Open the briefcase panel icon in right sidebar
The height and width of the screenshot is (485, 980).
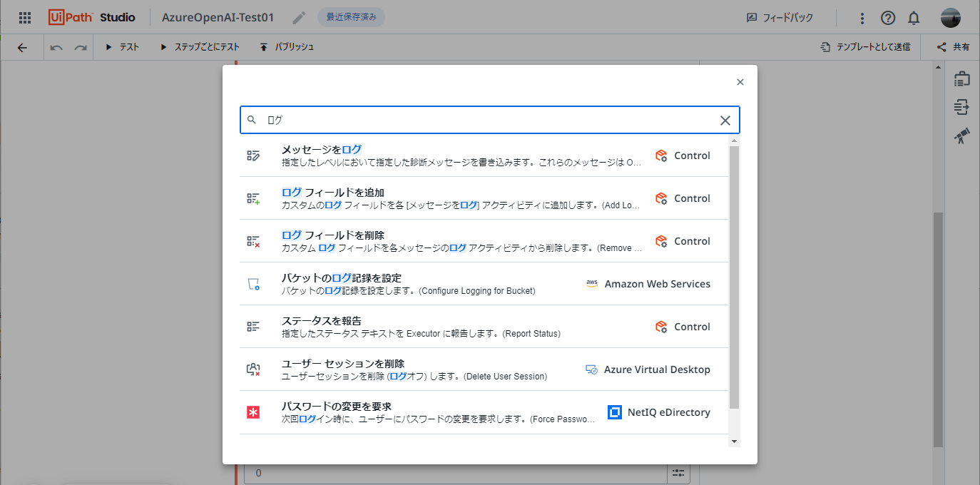(962, 78)
